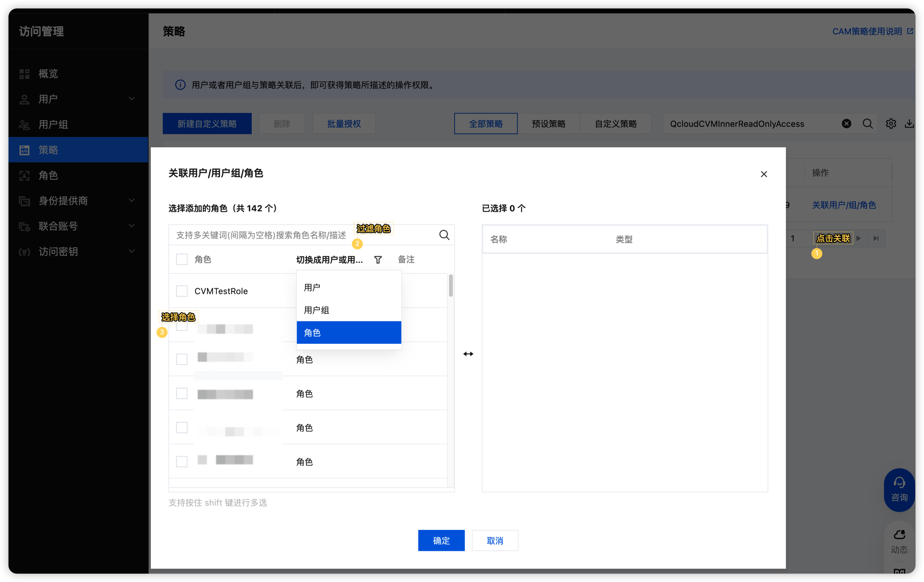Click the 取消 cancel button

point(495,540)
